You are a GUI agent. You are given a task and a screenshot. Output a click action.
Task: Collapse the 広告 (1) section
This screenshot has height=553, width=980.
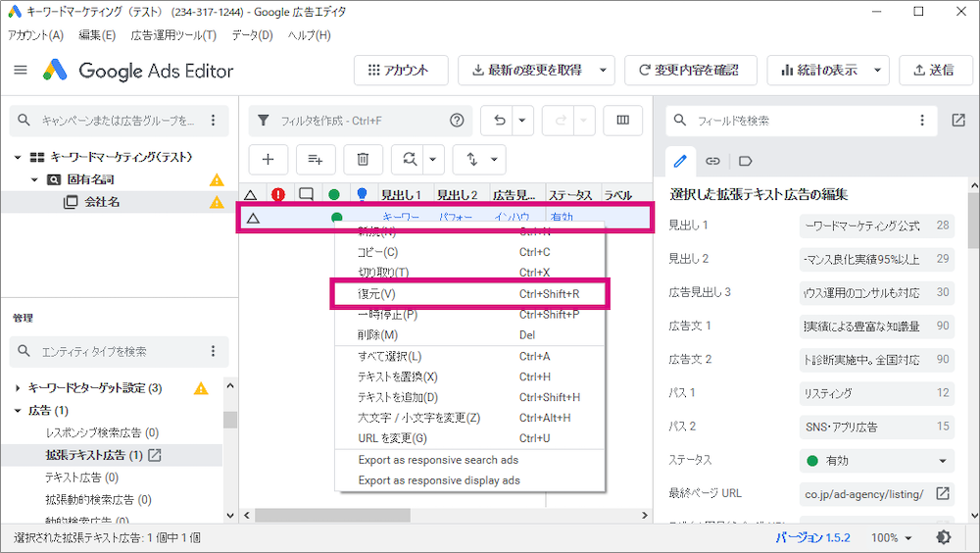(x=18, y=411)
